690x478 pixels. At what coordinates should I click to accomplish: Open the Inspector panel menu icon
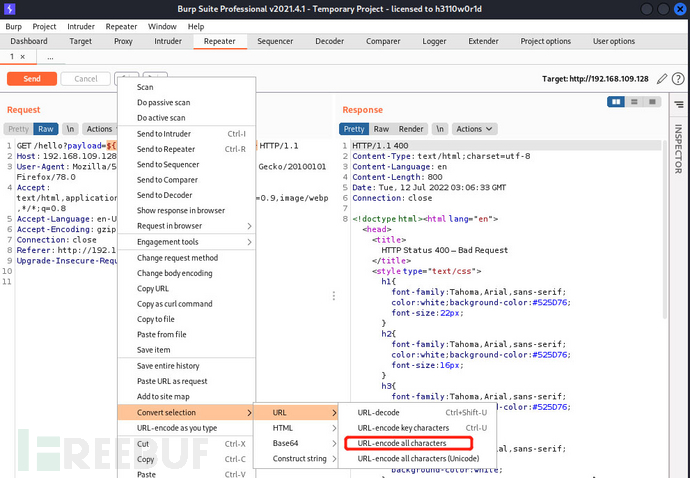[x=679, y=104]
